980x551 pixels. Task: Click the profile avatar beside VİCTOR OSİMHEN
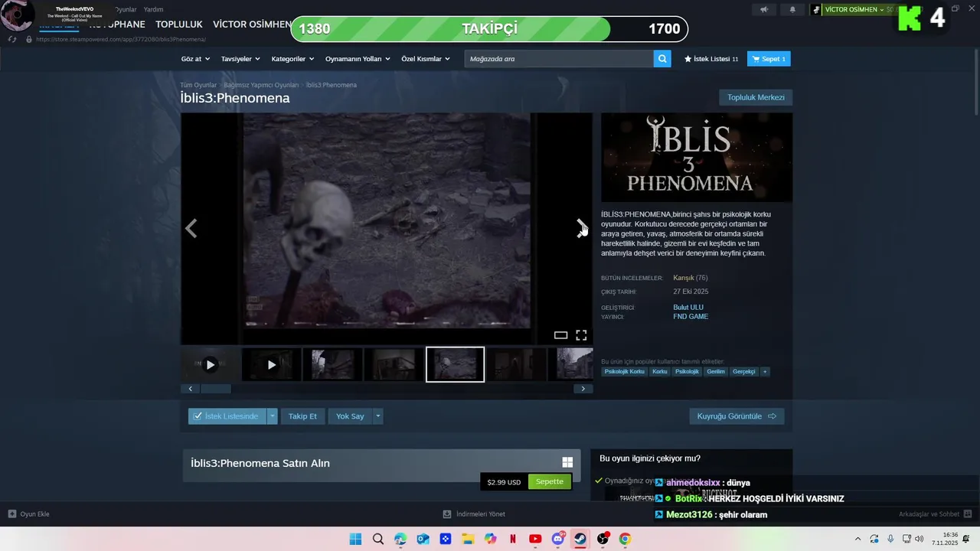817,10
